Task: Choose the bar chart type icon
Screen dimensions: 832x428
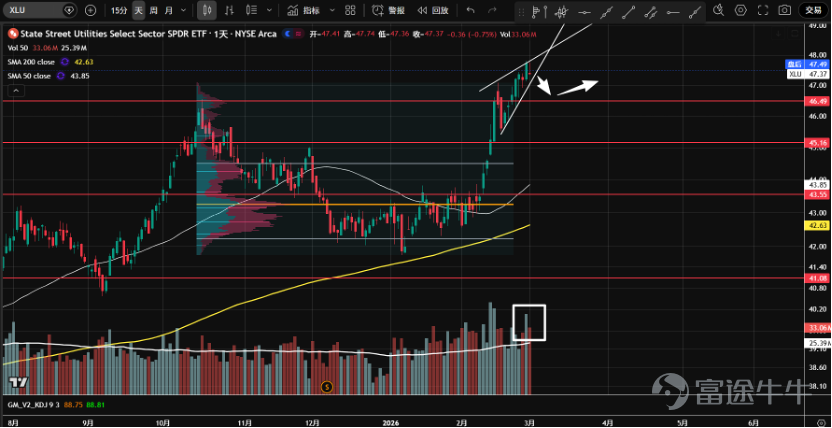Action: [230, 10]
